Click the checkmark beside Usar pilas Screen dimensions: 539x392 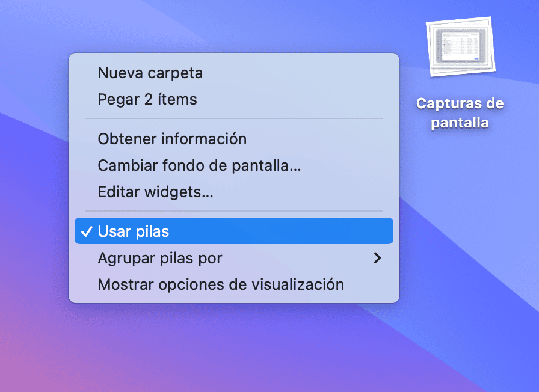pyautogui.click(x=86, y=231)
